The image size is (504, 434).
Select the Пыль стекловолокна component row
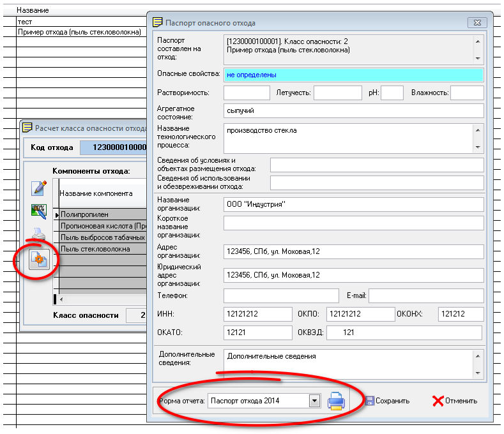102,249
